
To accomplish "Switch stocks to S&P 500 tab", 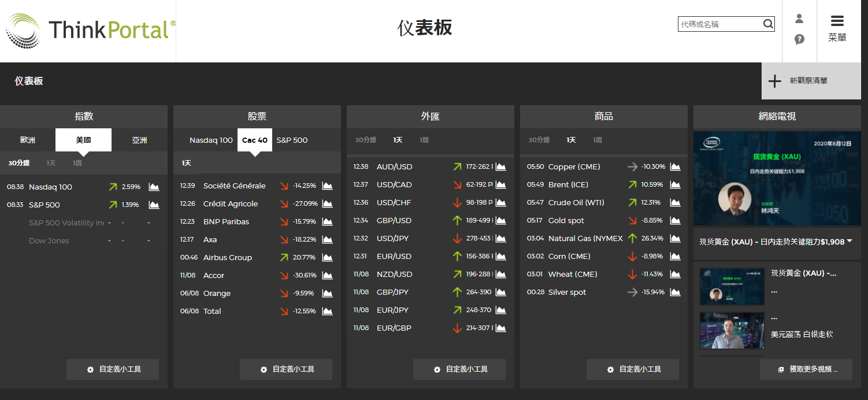I will (x=292, y=140).
